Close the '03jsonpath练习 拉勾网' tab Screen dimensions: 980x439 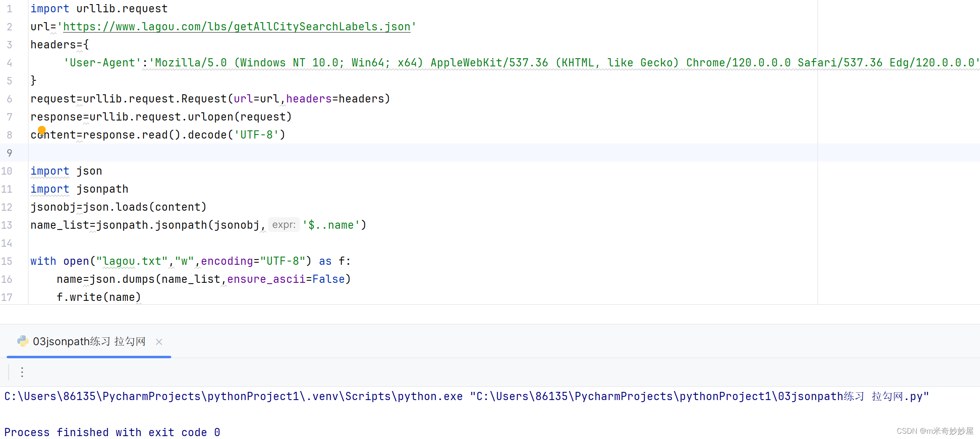tap(159, 341)
